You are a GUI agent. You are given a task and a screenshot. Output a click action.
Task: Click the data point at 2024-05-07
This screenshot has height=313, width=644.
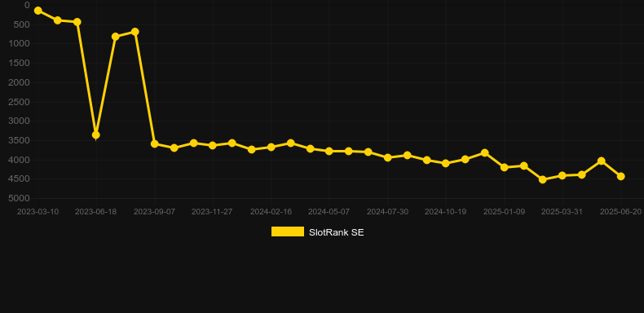[x=329, y=151]
